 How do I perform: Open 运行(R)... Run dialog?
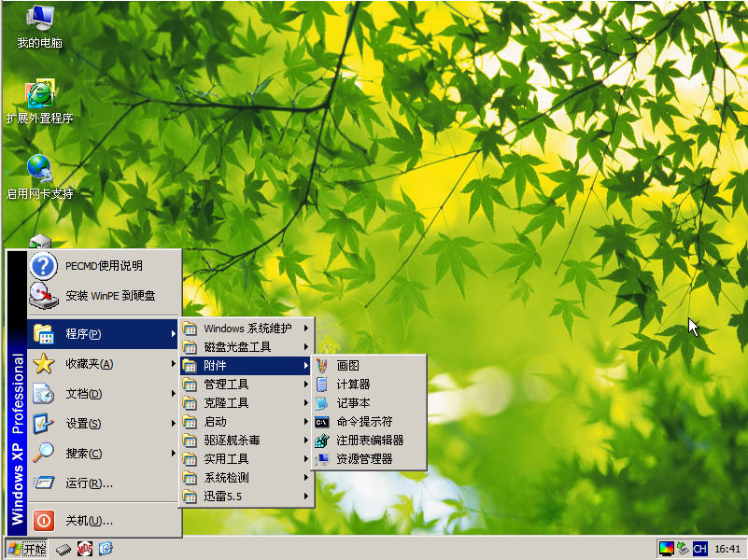click(89, 483)
